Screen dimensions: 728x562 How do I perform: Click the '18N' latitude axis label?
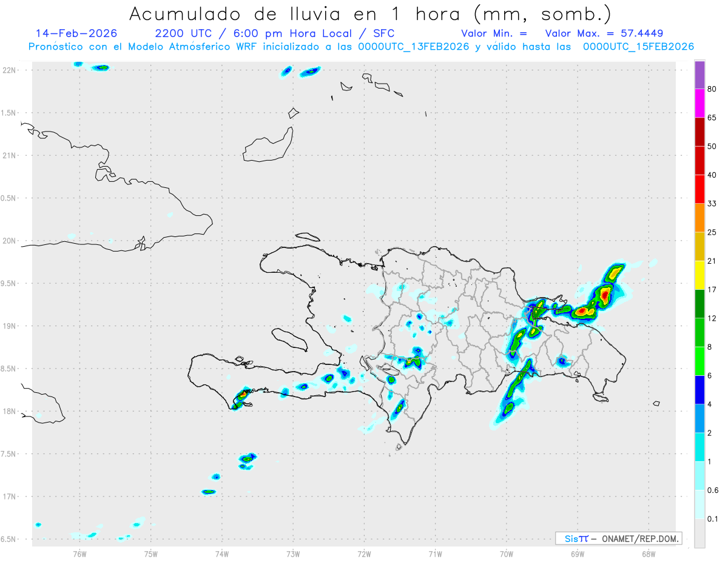[9, 412]
